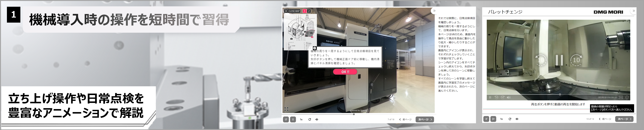Open the 360p quality selector

pos(621,97)
